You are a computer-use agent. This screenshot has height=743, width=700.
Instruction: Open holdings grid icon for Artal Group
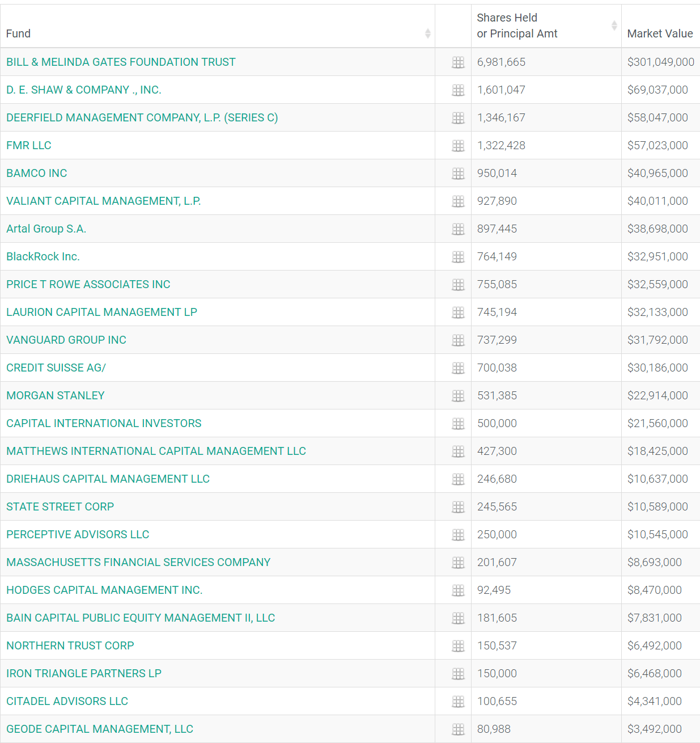coord(458,229)
